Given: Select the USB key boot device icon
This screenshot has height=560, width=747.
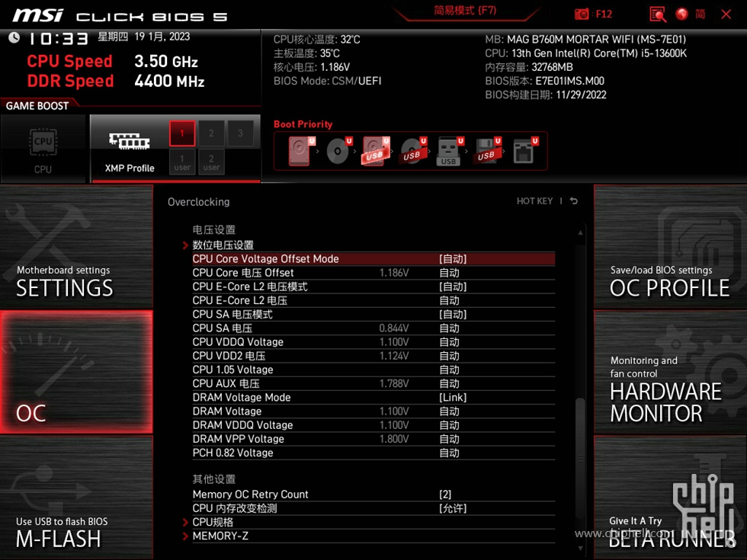Looking at the screenshot, I should (449, 152).
